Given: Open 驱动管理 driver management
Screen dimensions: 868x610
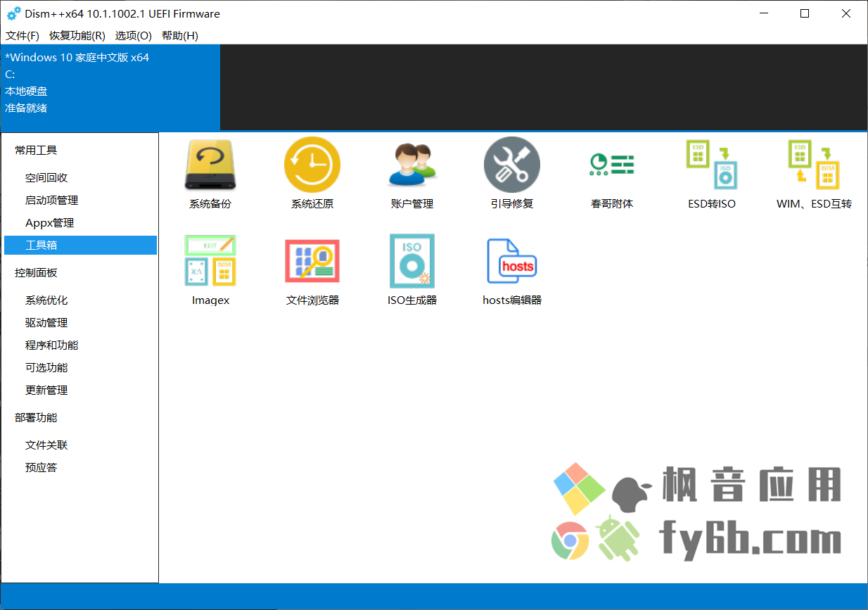Looking at the screenshot, I should point(80,323).
